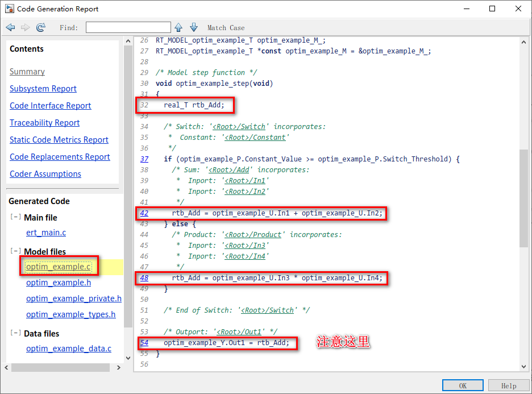Open the Code Interface Report
The image size is (532, 394).
click(50, 106)
